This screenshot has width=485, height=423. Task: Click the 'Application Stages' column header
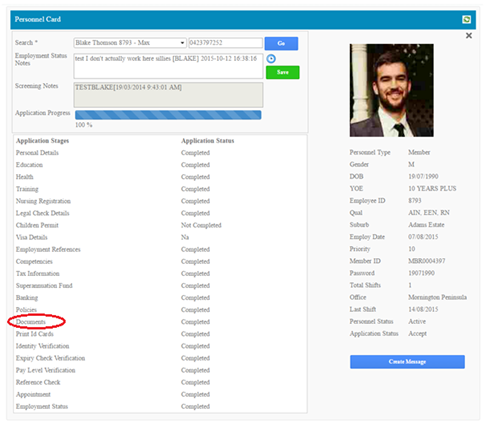click(43, 141)
